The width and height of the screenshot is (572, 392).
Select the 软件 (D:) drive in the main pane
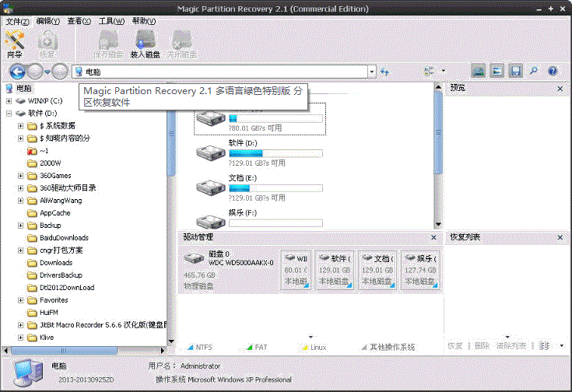coord(260,152)
